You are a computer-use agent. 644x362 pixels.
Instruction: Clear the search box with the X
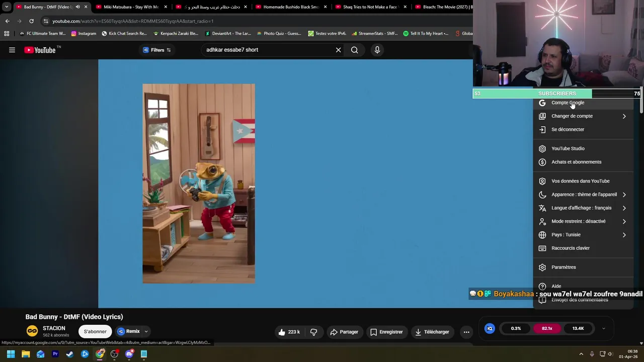coord(338,50)
